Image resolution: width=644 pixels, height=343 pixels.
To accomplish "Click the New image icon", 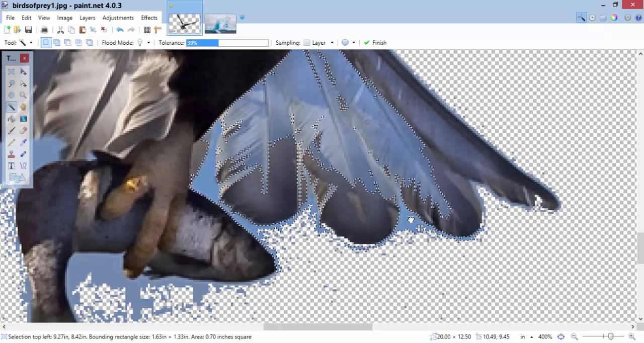I will pos(7,30).
